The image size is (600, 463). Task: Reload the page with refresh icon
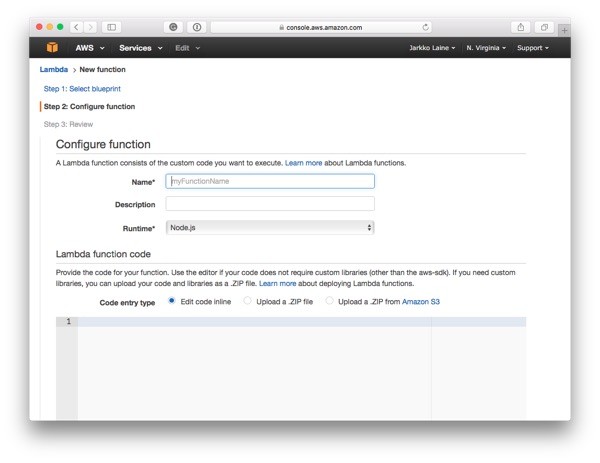point(425,27)
